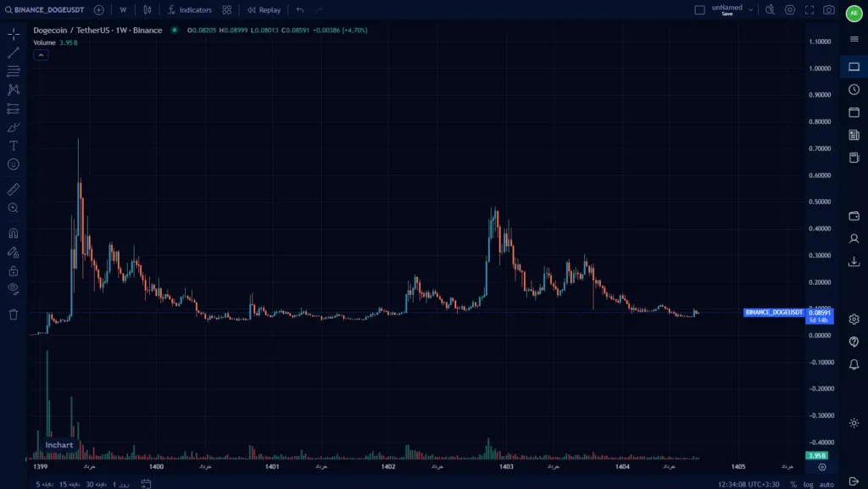Screen dimensions: 868x489
Task: Toggle auto scale mode
Action: point(826,484)
